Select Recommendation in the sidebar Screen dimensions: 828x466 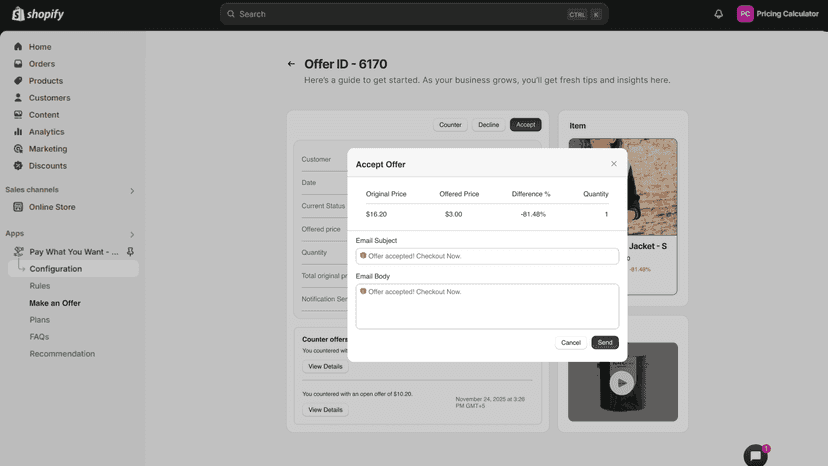point(62,353)
